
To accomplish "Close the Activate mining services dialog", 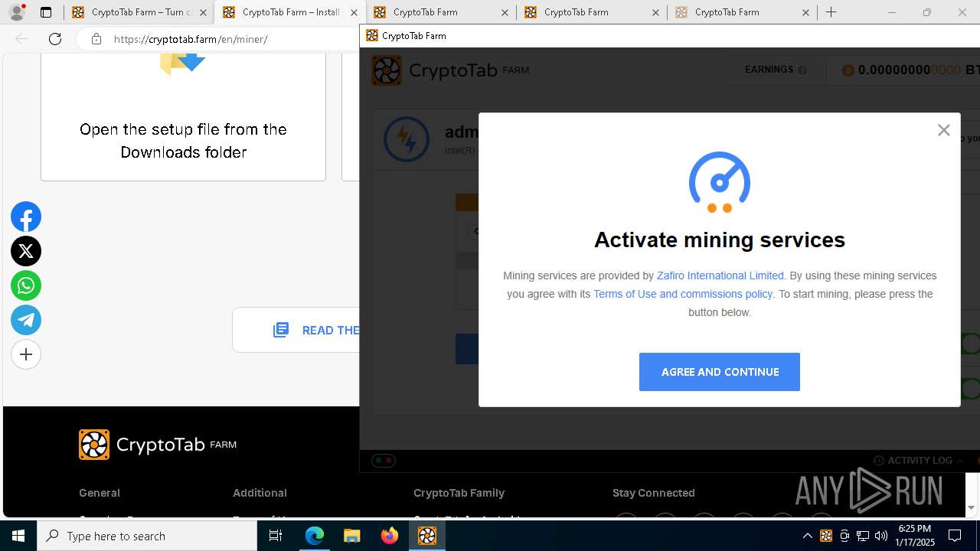I will pyautogui.click(x=943, y=130).
